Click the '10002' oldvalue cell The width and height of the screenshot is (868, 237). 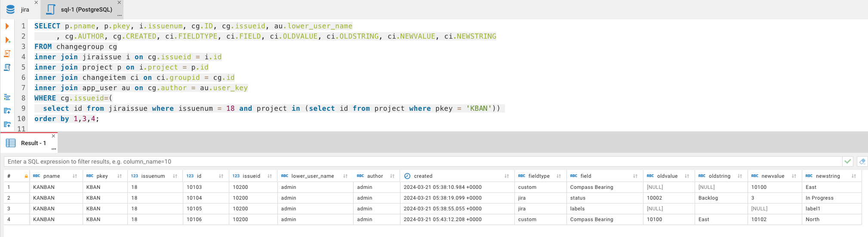tap(669, 198)
